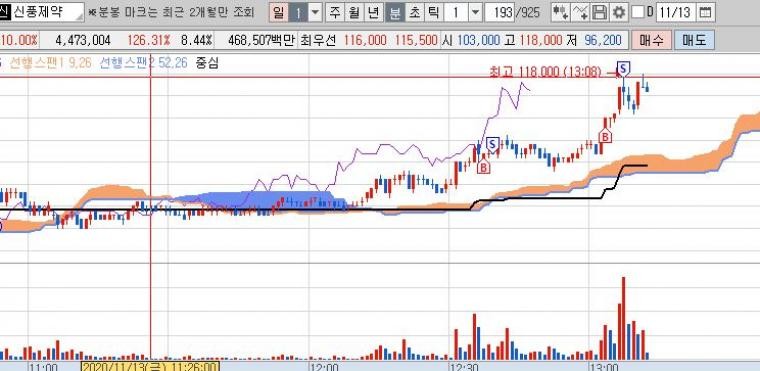Click the 매수 buy button
The height and width of the screenshot is (371, 760).
(x=651, y=40)
